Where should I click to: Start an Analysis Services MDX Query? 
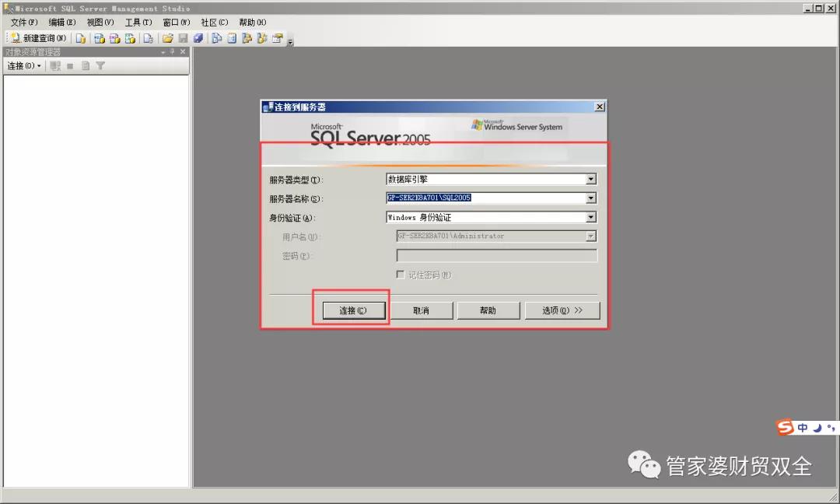(99, 38)
